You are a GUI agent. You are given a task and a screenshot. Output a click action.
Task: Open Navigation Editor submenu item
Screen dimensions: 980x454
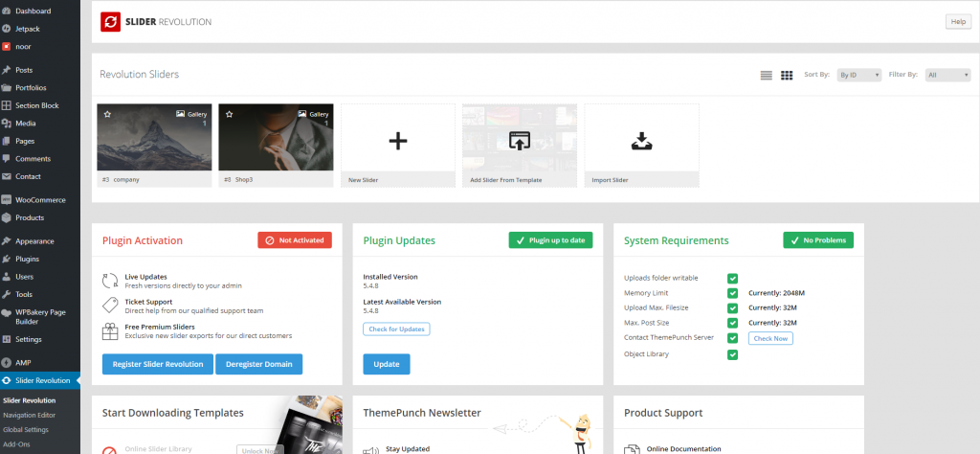pyautogui.click(x=30, y=416)
